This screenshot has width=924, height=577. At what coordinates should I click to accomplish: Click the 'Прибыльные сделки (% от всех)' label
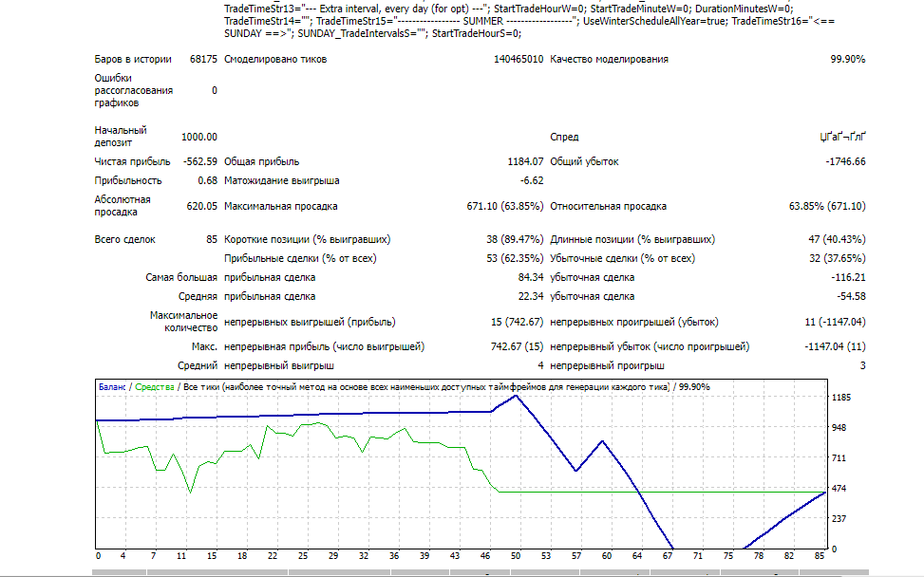300,258
